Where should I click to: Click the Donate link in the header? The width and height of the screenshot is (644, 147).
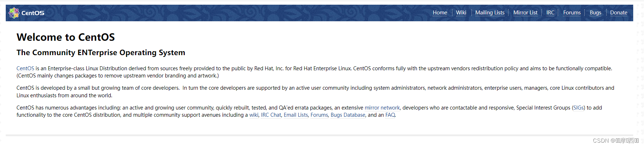click(x=619, y=13)
